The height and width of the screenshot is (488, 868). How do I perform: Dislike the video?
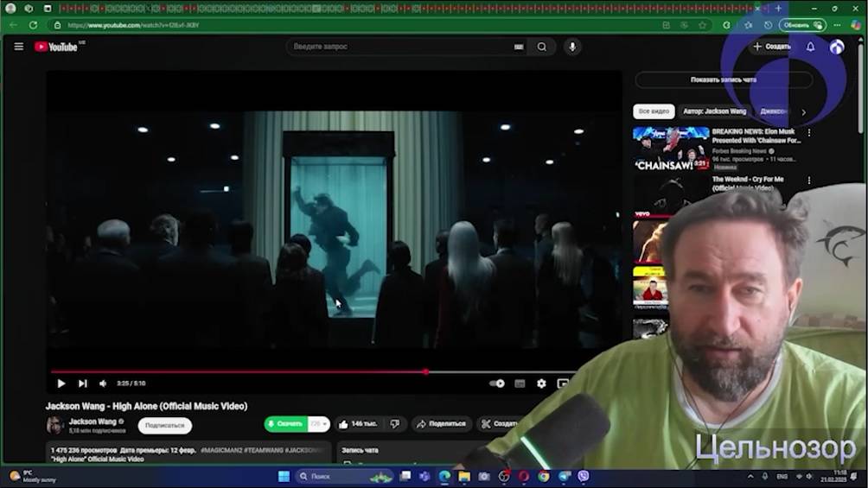[x=395, y=424]
